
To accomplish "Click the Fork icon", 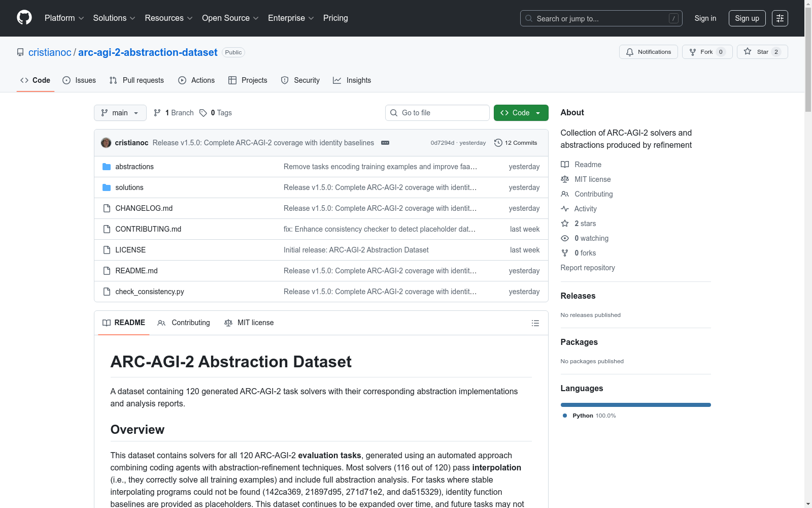I will tap(693, 52).
